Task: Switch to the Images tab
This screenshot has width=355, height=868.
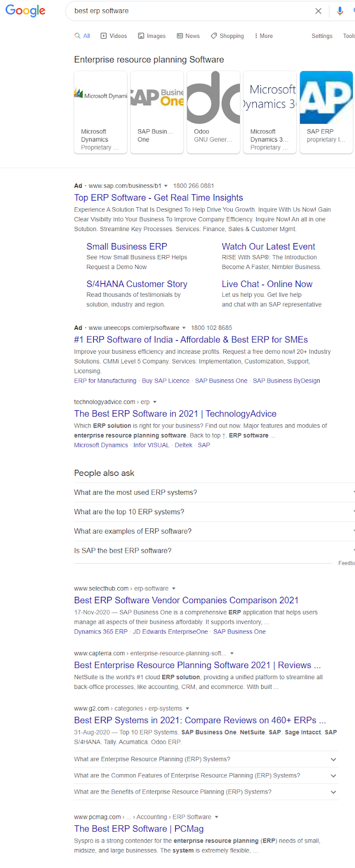Action: [x=152, y=36]
